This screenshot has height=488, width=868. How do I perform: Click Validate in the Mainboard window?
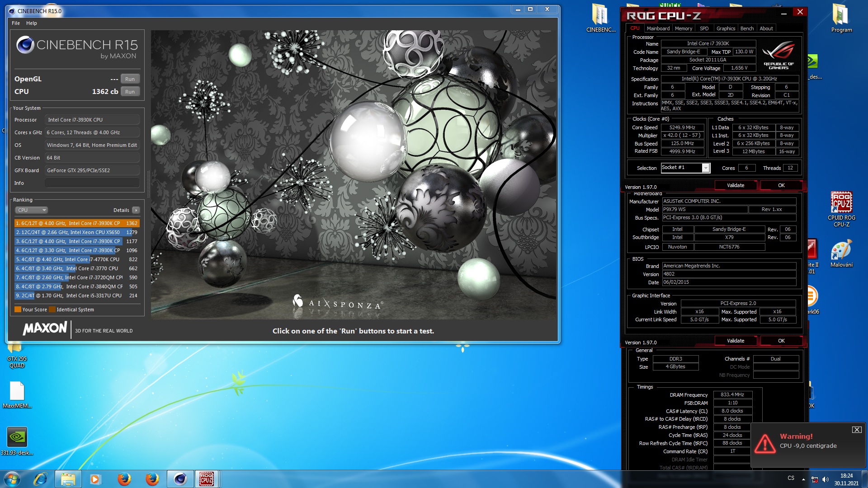pos(736,341)
